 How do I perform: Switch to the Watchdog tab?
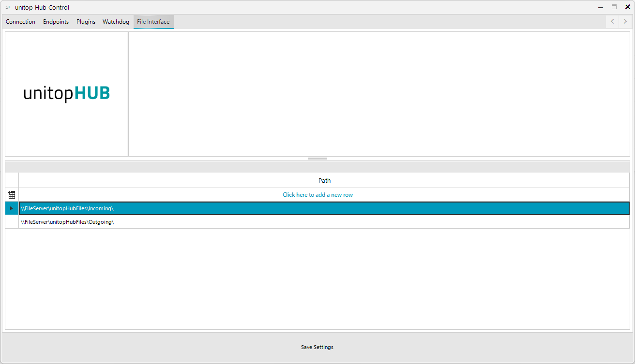pos(116,22)
